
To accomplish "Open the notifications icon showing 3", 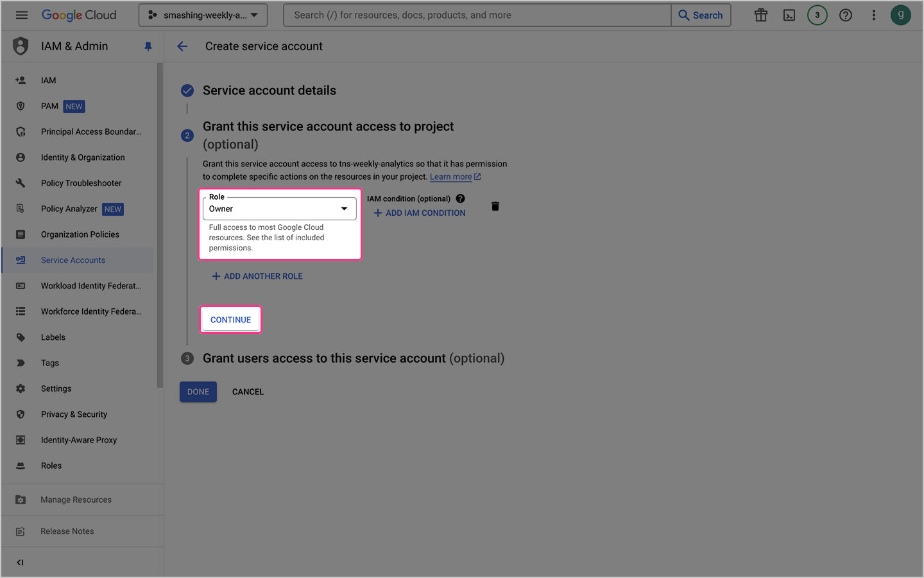I will coord(817,15).
